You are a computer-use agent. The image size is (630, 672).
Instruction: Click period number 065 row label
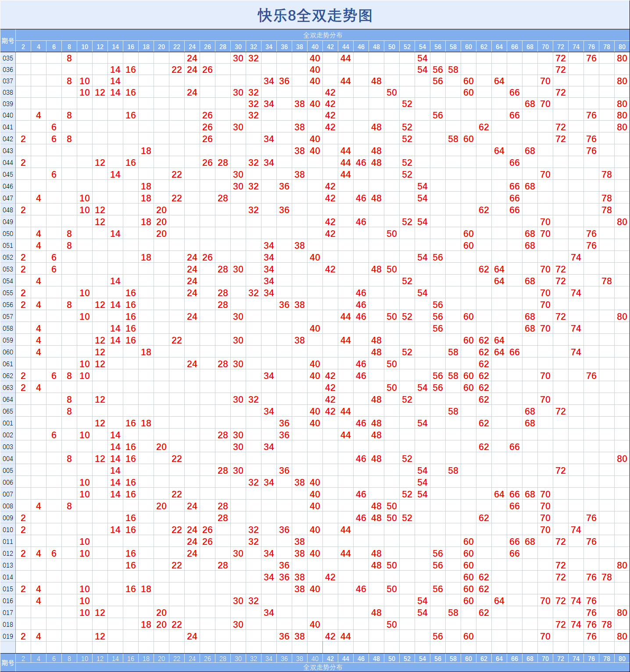[8, 411]
